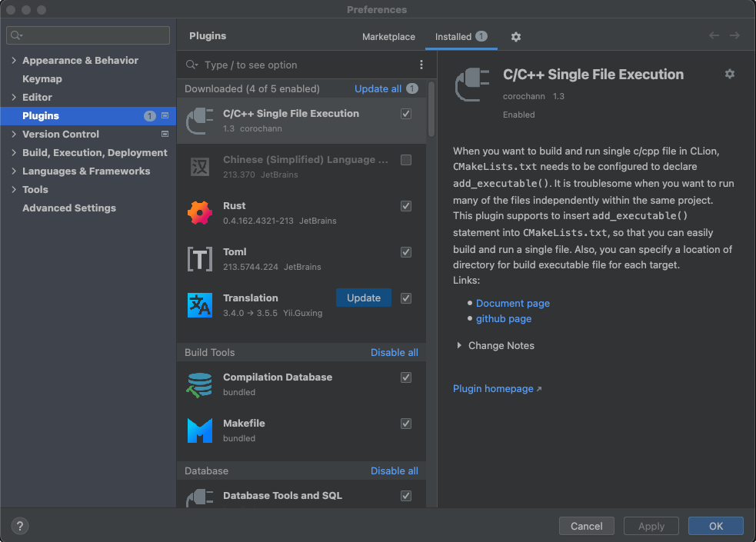This screenshot has width=756, height=542.
Task: Expand the Tools settings node
Action: (14, 189)
